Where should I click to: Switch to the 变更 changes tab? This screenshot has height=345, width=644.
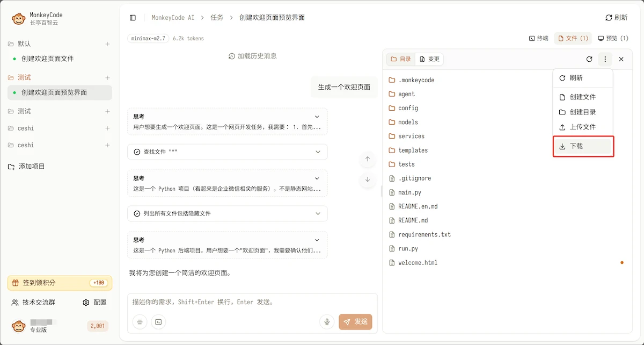(x=430, y=59)
